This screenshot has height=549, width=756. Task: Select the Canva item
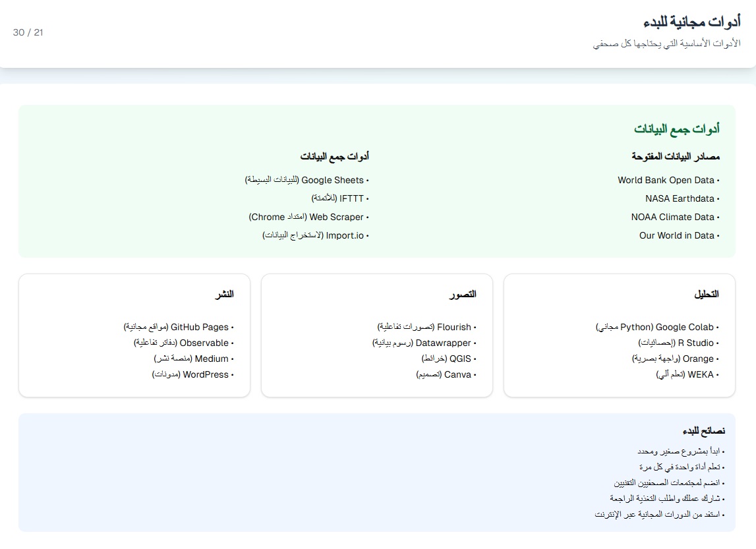point(446,374)
